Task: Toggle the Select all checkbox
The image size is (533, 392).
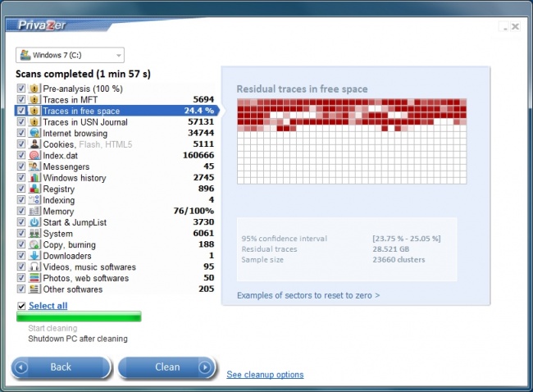Action: click(x=21, y=306)
